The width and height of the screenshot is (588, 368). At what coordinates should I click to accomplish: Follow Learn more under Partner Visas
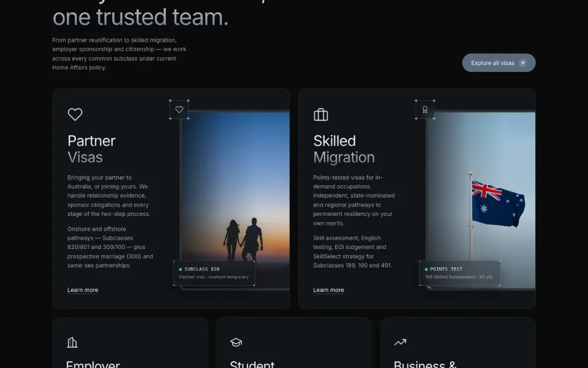tap(83, 290)
